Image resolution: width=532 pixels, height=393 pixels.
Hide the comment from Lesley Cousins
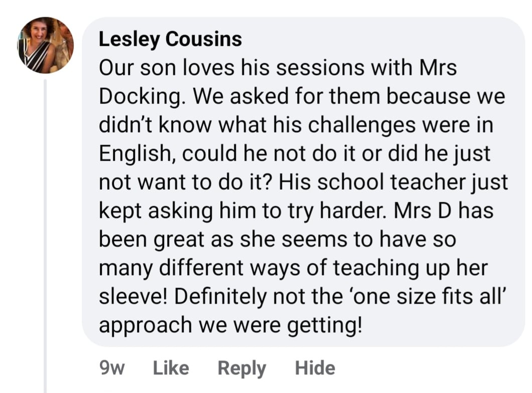point(315,368)
